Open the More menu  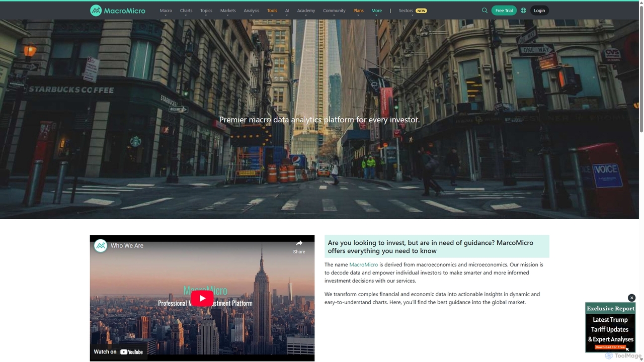pos(376,11)
